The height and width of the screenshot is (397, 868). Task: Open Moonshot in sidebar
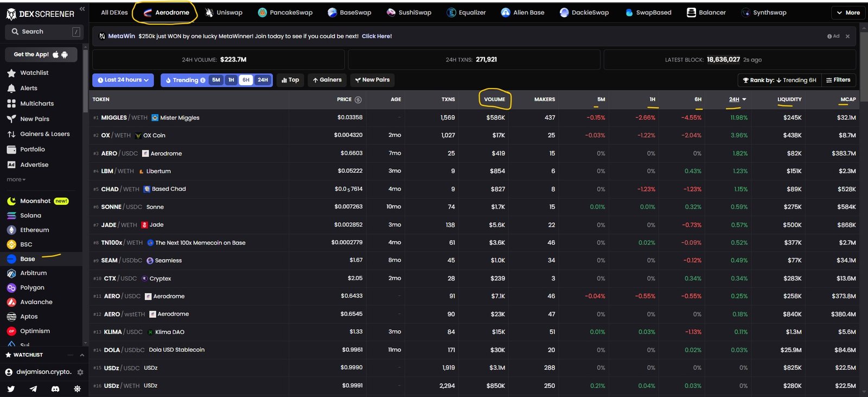click(x=35, y=201)
